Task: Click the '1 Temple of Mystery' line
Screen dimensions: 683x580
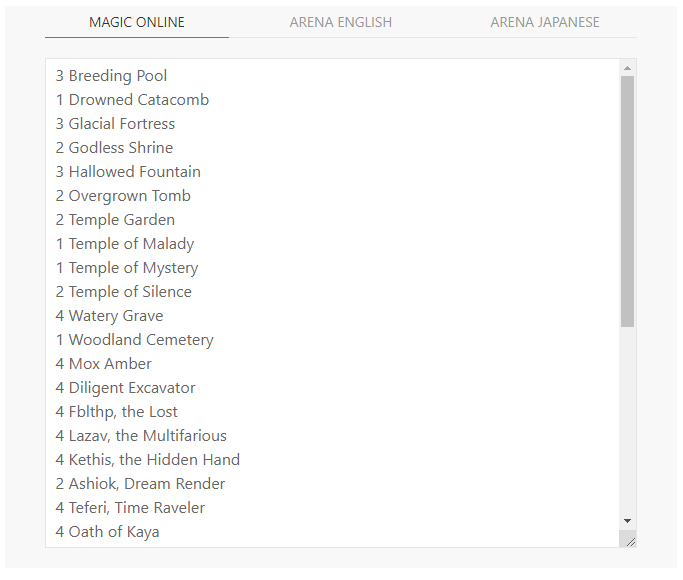Action: [127, 268]
